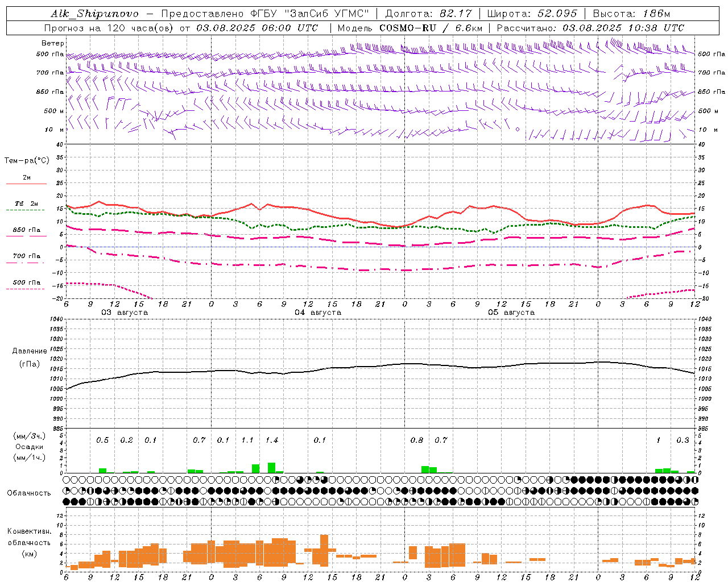Screen dimensions: 728x582
Task: Select the 500 гПа temperature legend entry
Action: [27, 282]
